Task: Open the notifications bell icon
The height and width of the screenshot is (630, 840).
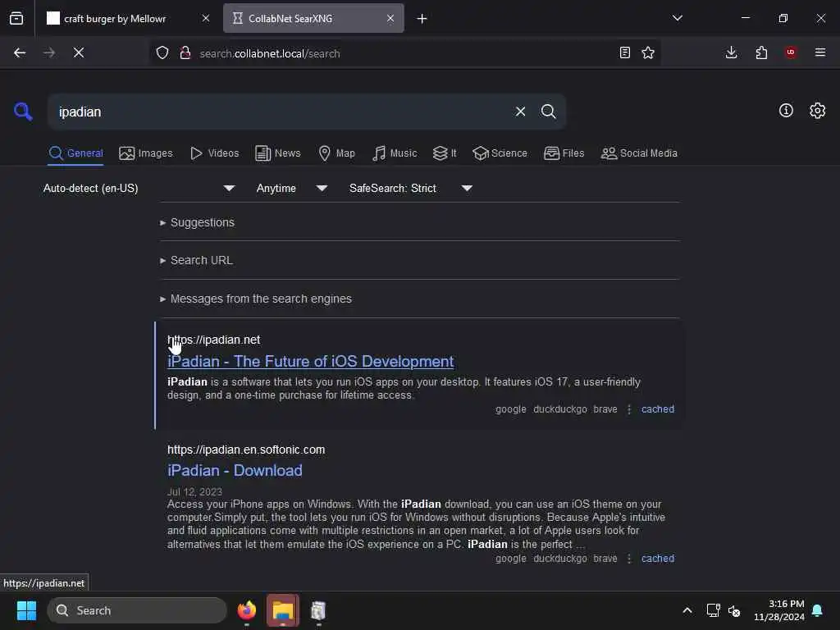Action: 817,610
